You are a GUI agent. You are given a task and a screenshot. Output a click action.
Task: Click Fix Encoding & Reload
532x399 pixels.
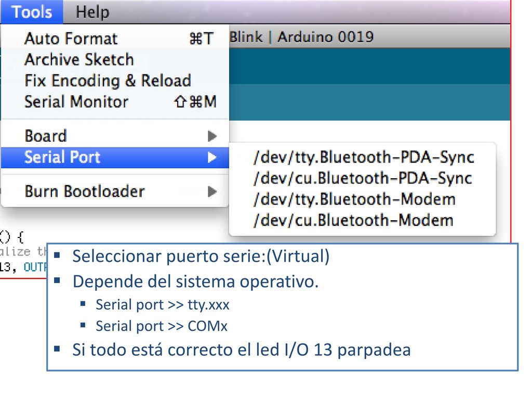[x=115, y=81]
